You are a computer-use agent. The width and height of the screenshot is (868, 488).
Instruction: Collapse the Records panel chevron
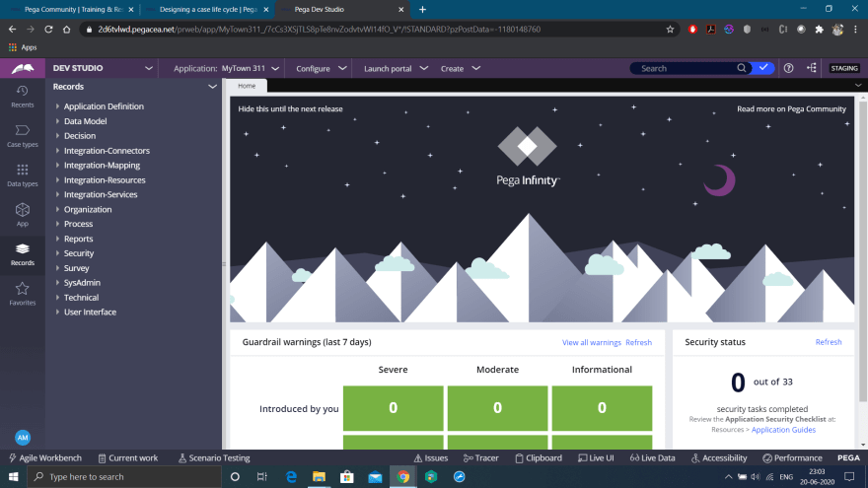tap(212, 87)
